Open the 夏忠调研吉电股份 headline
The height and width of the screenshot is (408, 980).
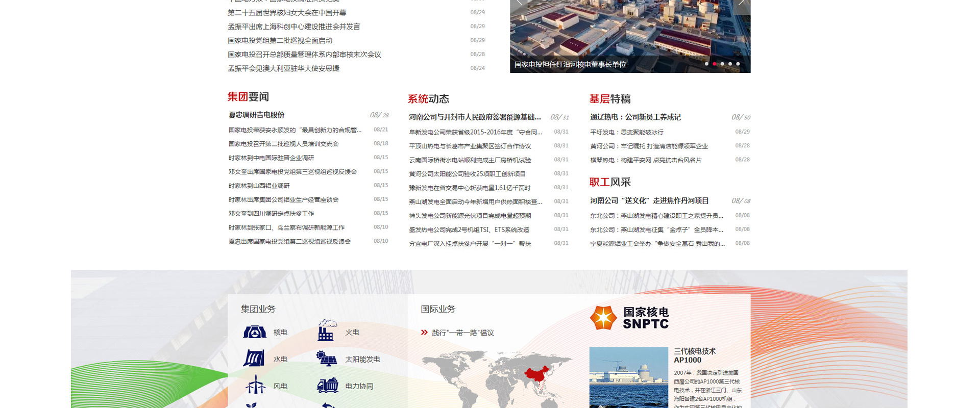(x=256, y=115)
